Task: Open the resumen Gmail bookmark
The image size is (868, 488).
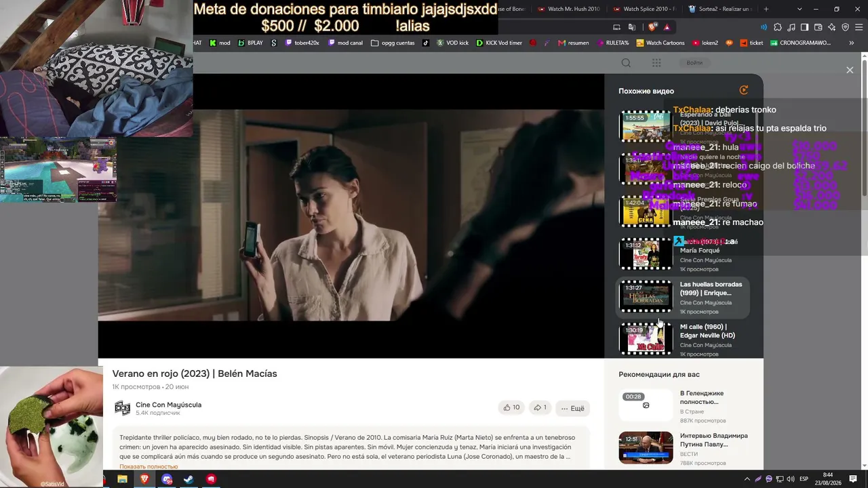Action: (x=573, y=43)
